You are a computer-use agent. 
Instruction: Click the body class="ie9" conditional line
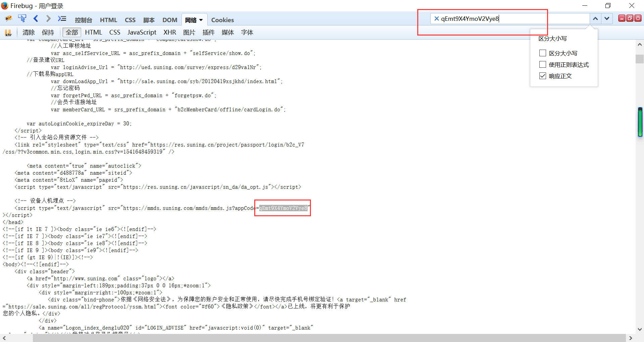pos(70,250)
